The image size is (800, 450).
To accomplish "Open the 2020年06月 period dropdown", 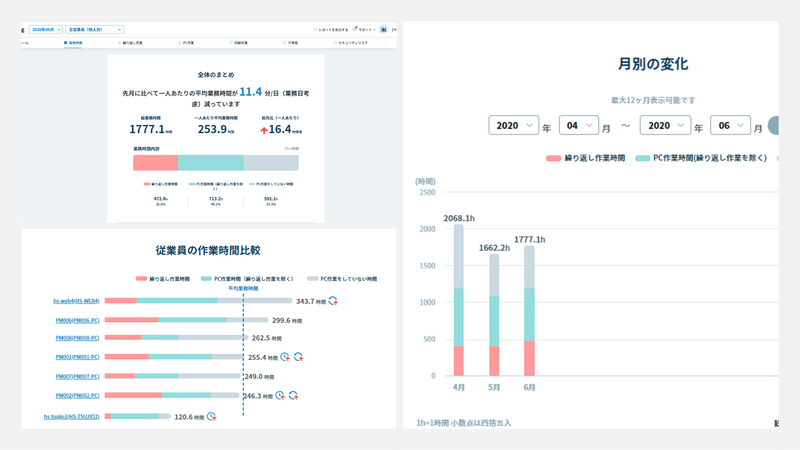I will [45, 30].
